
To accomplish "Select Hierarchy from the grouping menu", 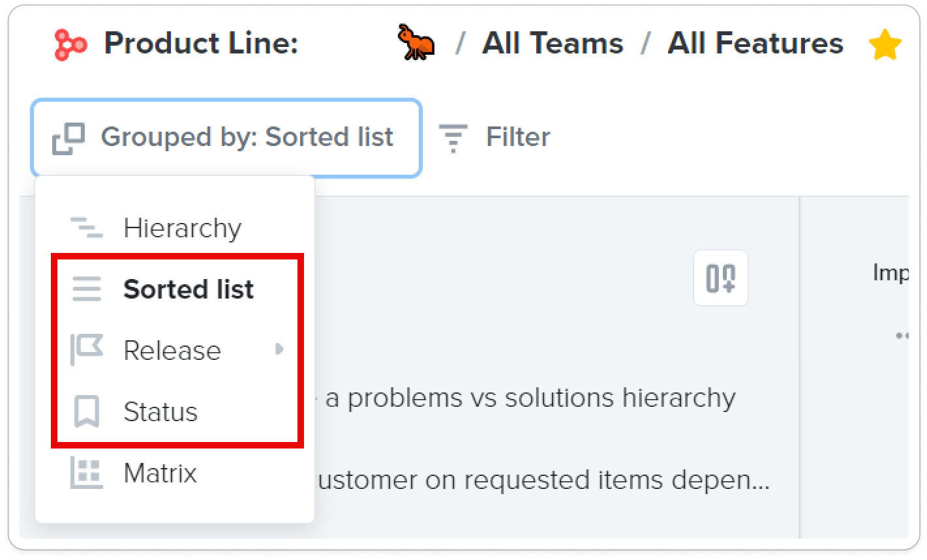I will [x=183, y=228].
